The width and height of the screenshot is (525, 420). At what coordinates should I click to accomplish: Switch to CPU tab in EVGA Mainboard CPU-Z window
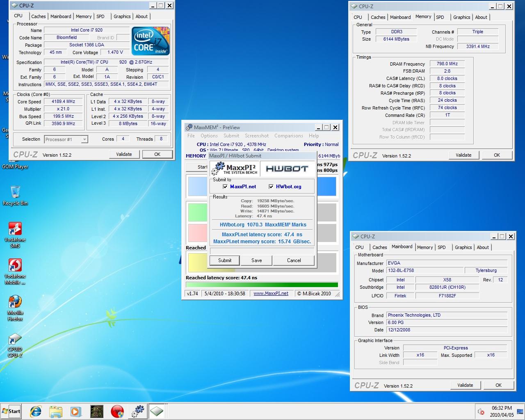360,247
